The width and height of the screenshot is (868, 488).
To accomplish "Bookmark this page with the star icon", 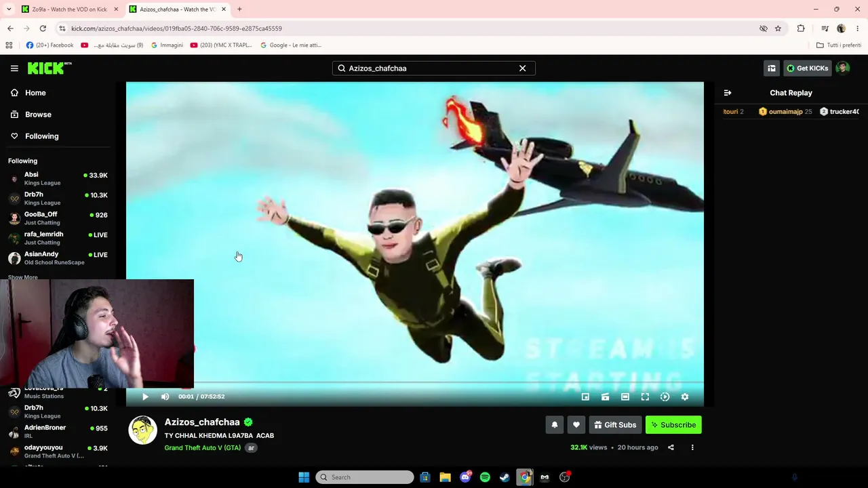I will pyautogui.click(x=778, y=28).
